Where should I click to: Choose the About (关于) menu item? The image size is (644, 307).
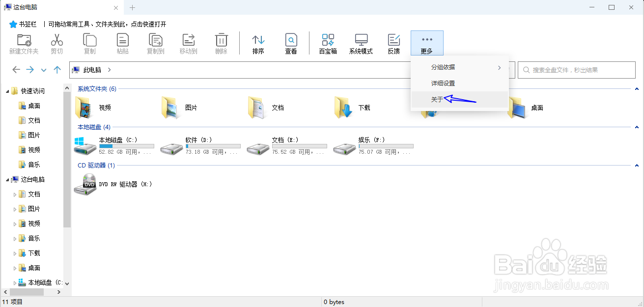pos(460,100)
